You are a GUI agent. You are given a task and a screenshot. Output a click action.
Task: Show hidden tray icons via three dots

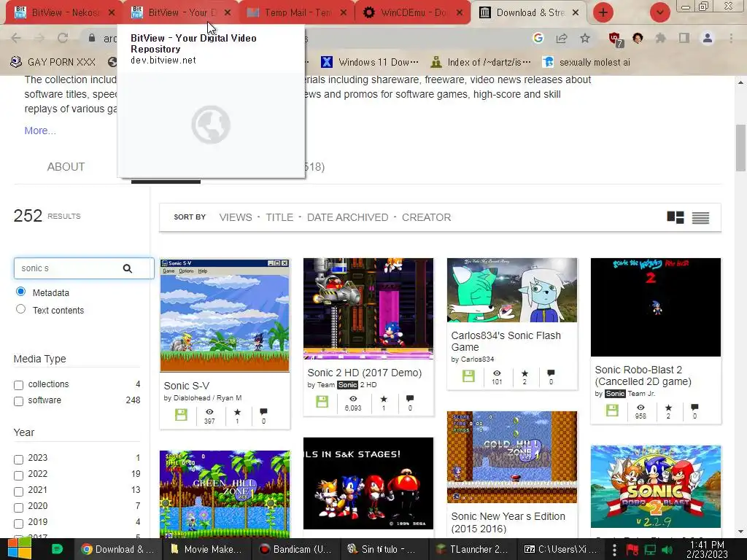tap(614, 550)
